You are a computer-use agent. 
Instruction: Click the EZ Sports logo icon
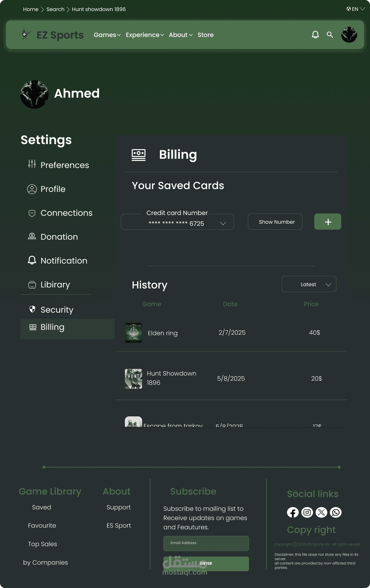tap(25, 34)
